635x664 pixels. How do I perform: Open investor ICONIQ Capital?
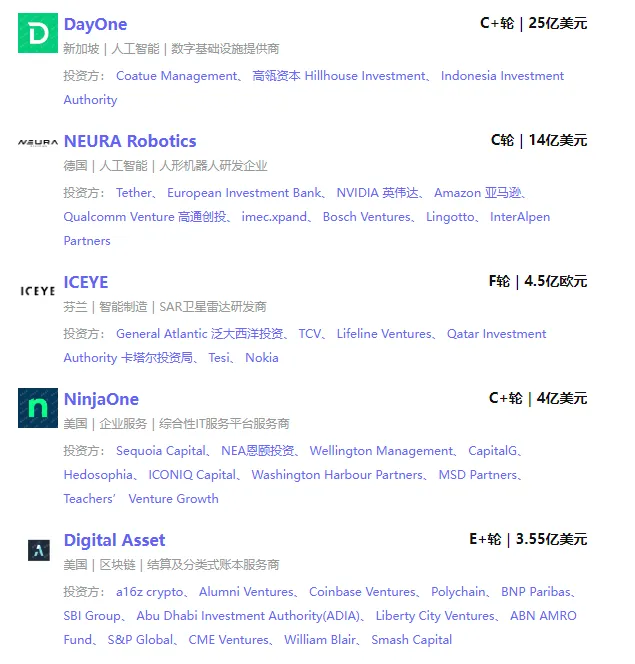(192, 475)
